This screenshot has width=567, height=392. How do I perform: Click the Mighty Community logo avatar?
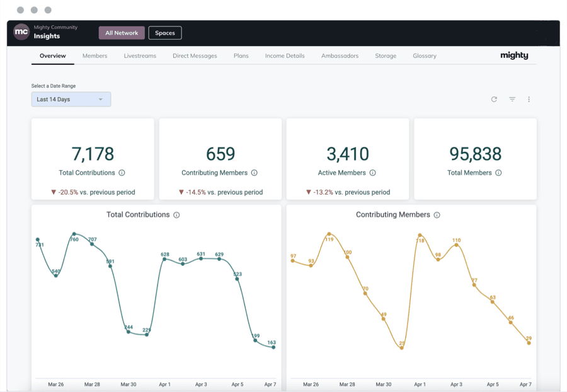click(21, 32)
